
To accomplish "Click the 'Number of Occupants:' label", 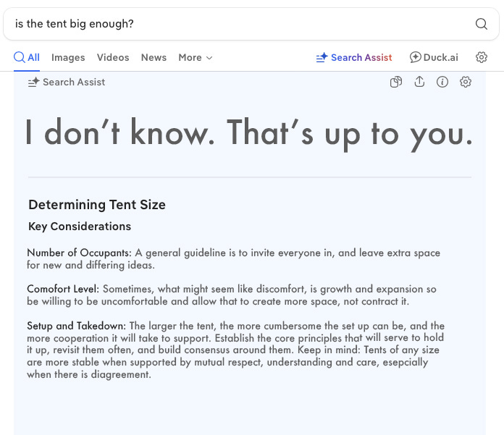I will point(79,253).
